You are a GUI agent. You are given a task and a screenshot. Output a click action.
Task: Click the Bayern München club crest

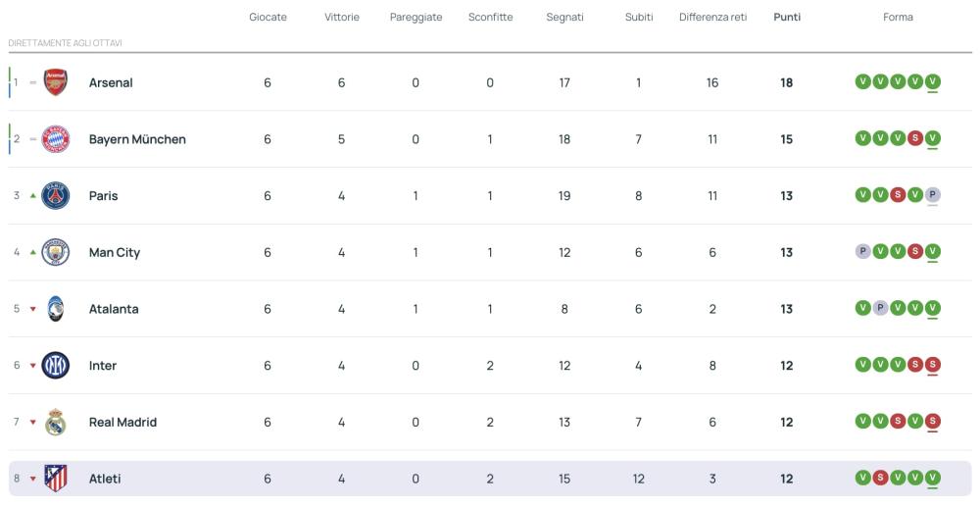point(56,139)
